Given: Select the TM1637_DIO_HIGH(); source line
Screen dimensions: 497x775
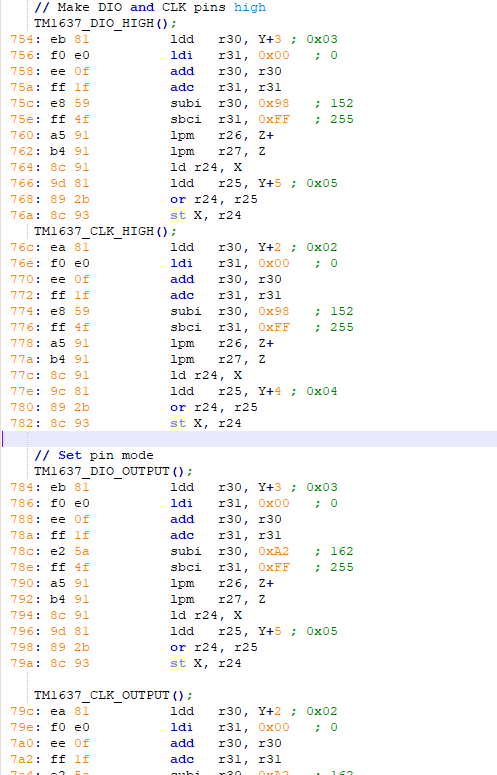Looking at the screenshot, I should (105, 23).
